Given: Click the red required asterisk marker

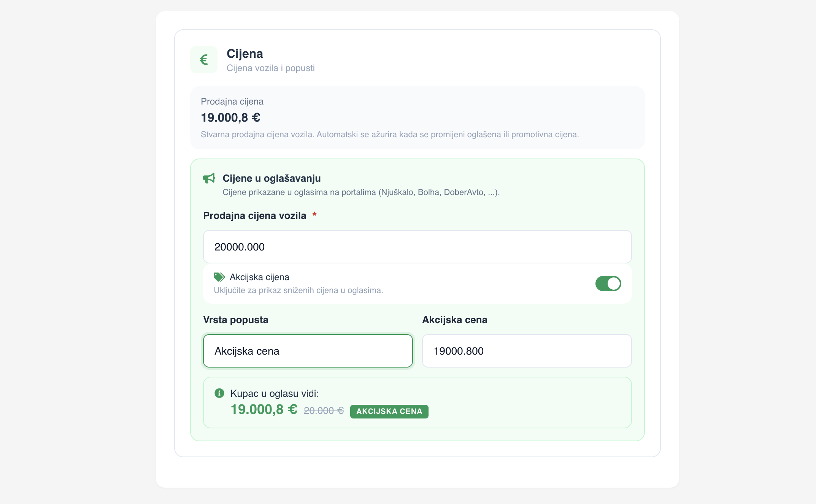Looking at the screenshot, I should tap(314, 215).
